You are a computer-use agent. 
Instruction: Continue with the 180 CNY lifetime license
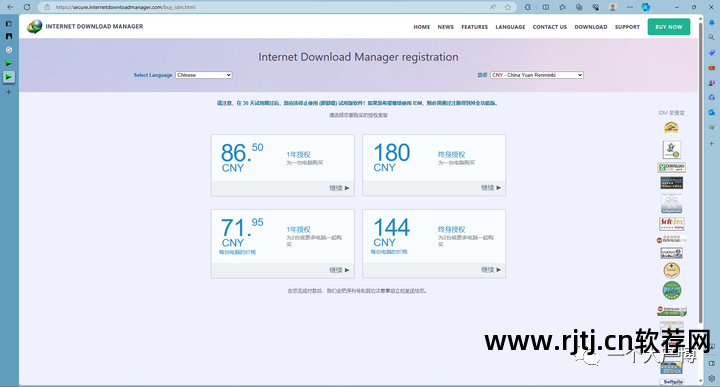(491, 188)
